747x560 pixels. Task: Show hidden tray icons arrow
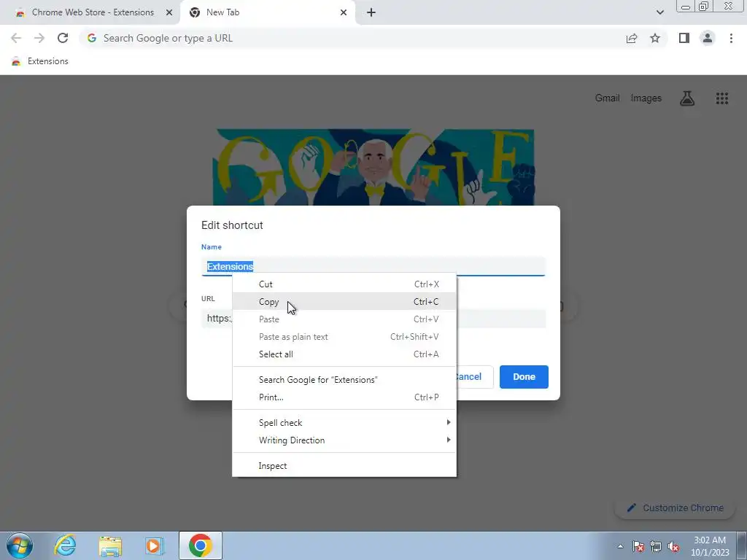(620, 546)
